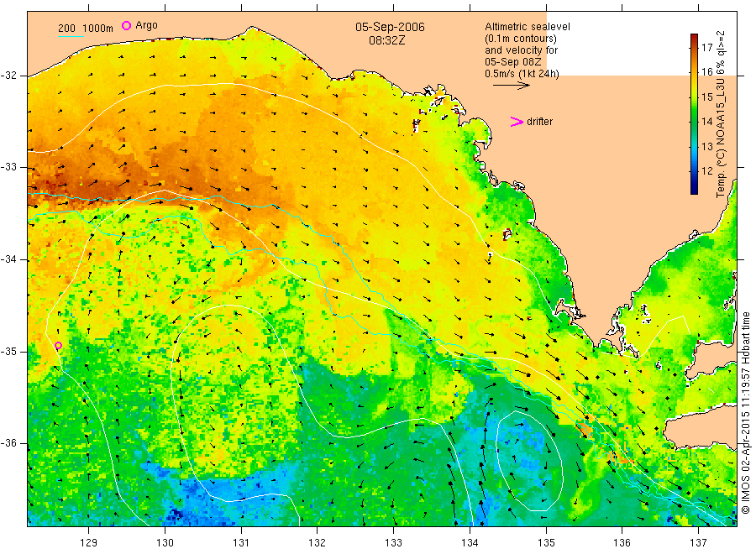Click longitude label 131
756x554 pixels.
click(x=241, y=543)
